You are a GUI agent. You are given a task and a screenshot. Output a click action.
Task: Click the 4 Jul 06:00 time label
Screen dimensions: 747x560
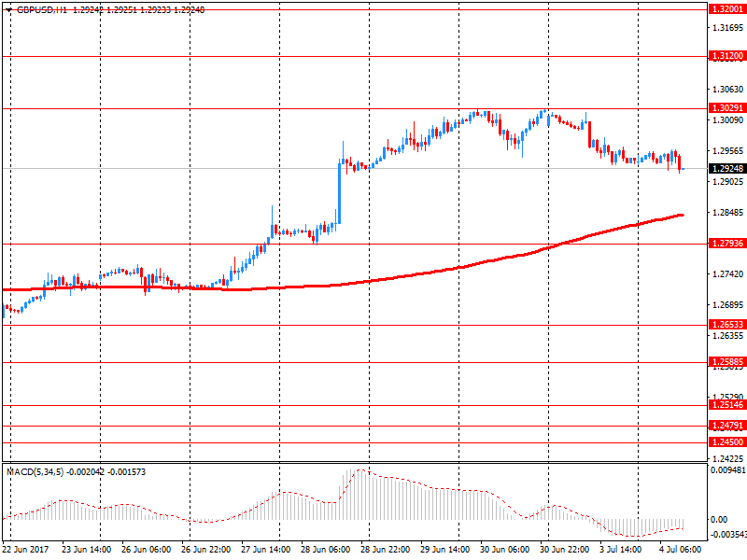pos(680,550)
